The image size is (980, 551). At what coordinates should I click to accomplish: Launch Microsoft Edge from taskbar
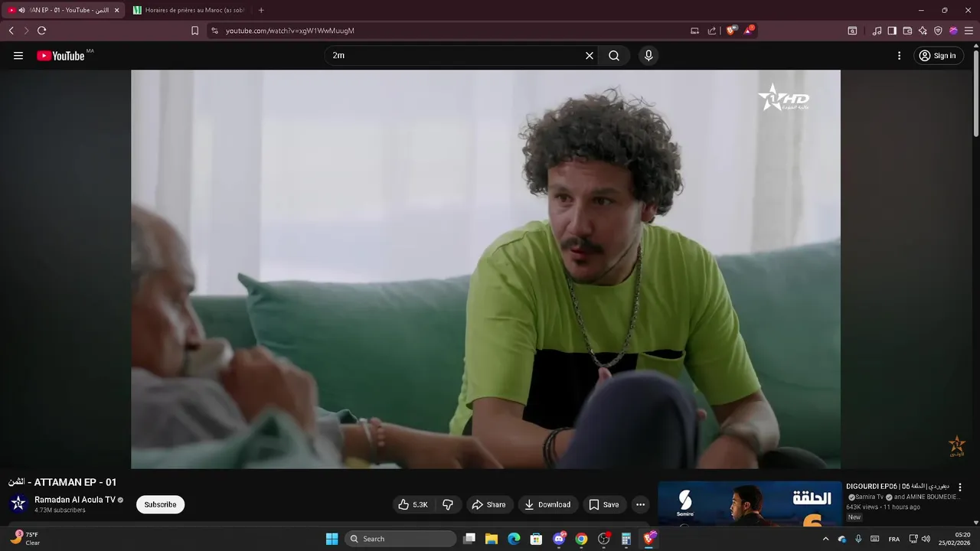(x=514, y=539)
